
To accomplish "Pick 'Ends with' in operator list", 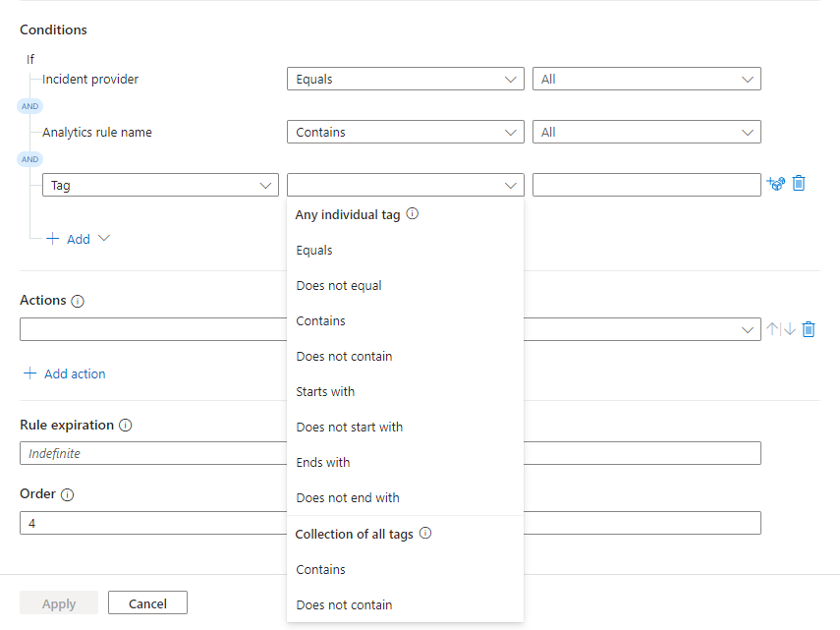I will [x=323, y=463].
